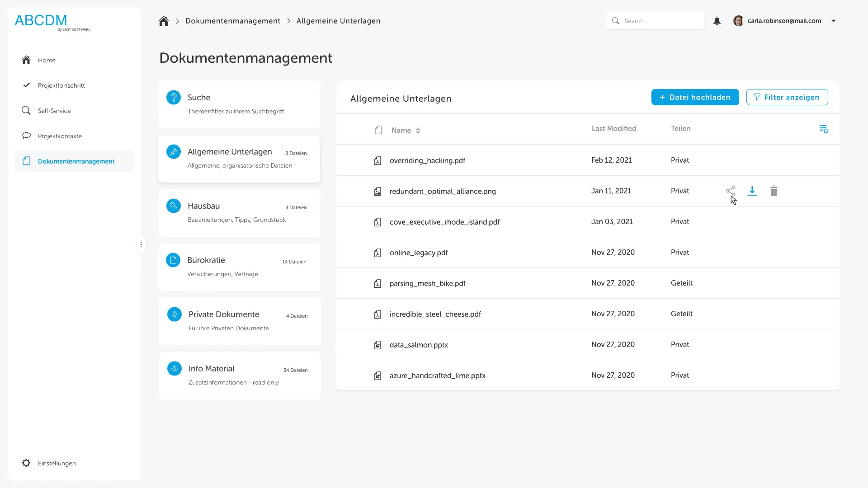The width and height of the screenshot is (868, 488).
Task: Click the file icon in table header
Action: coord(378,130)
